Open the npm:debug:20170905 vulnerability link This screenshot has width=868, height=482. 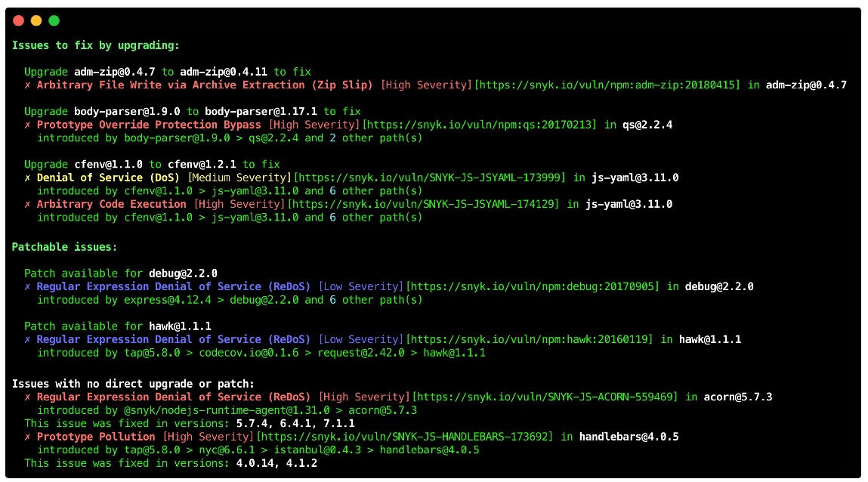pos(533,287)
